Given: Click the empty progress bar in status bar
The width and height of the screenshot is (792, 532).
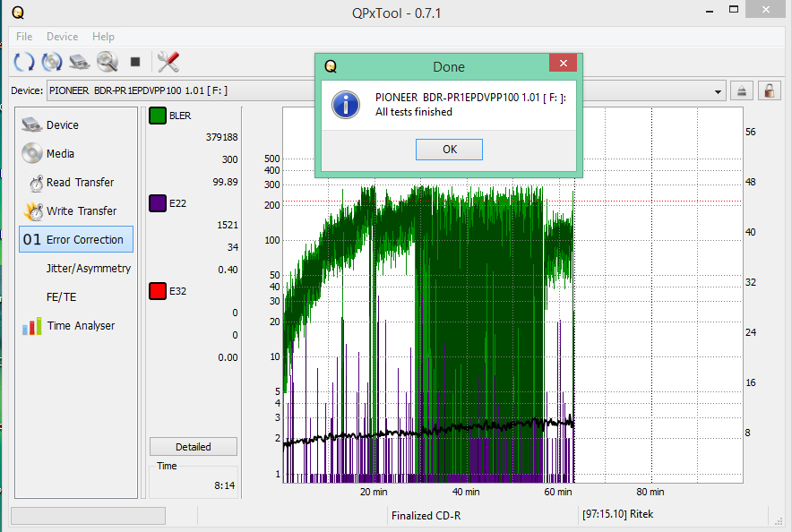Looking at the screenshot, I should tap(88, 515).
